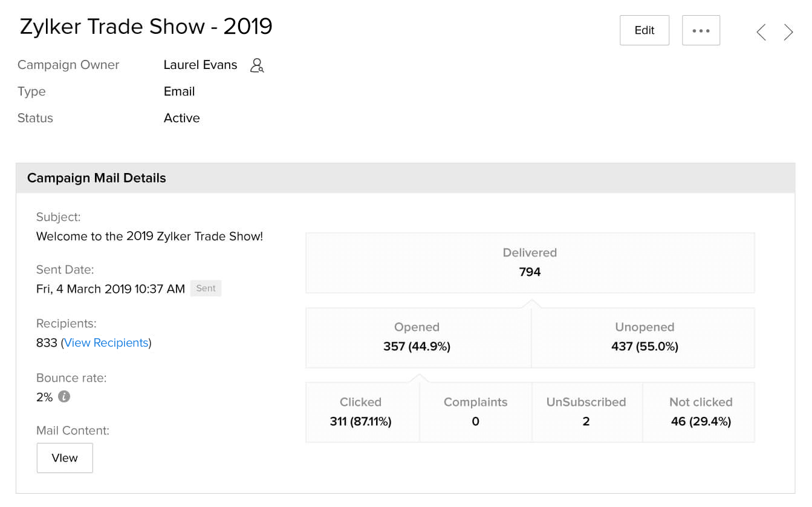Select the Clicked 311 stat box
Viewport: 812px width, 507px height.
tap(361, 412)
